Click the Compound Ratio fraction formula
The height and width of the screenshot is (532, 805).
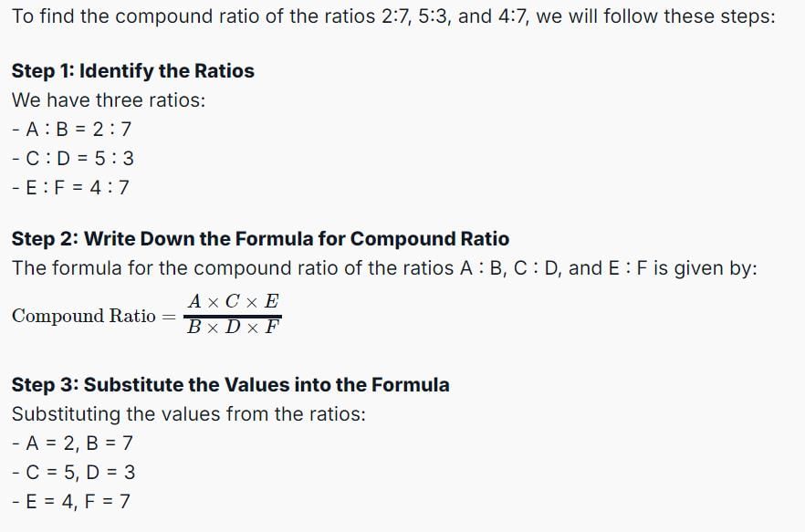[x=147, y=315]
